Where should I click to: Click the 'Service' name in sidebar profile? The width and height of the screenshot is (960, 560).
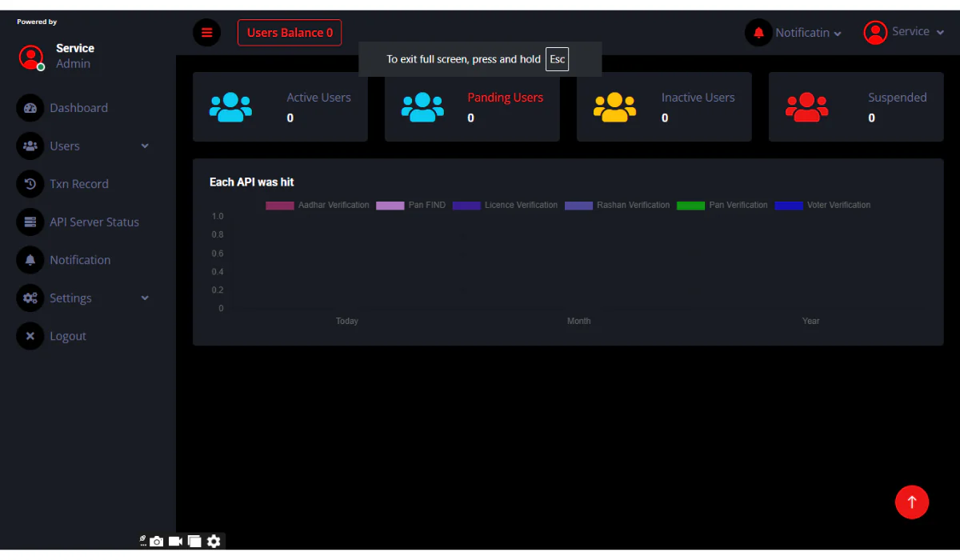[x=75, y=48]
